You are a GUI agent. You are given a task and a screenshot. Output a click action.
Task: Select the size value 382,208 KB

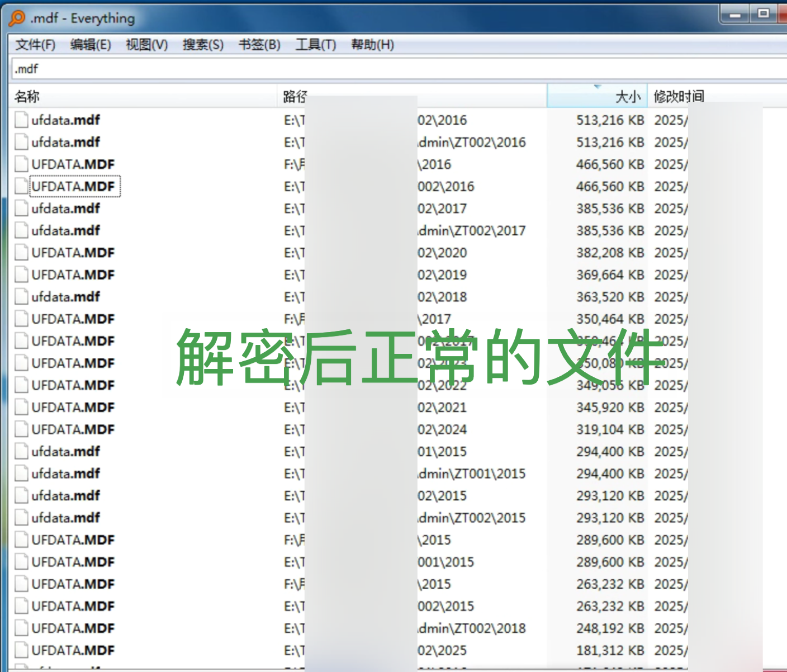[x=610, y=253]
